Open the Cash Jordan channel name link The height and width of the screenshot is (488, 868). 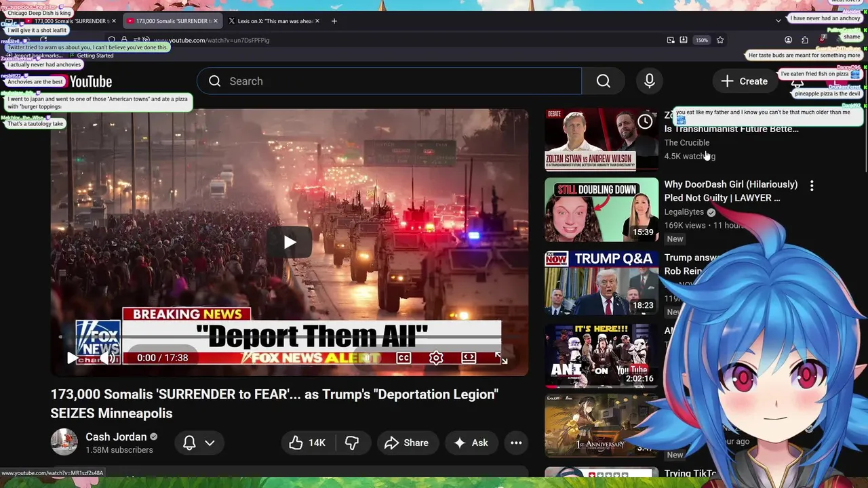[x=116, y=436]
